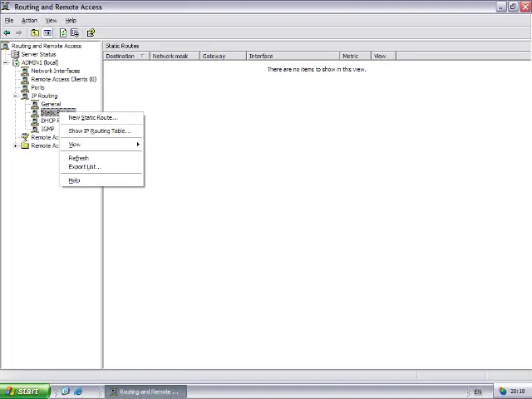The image size is (532, 399).
Task: Click the Export List toolbar icon
Action: click(x=75, y=33)
